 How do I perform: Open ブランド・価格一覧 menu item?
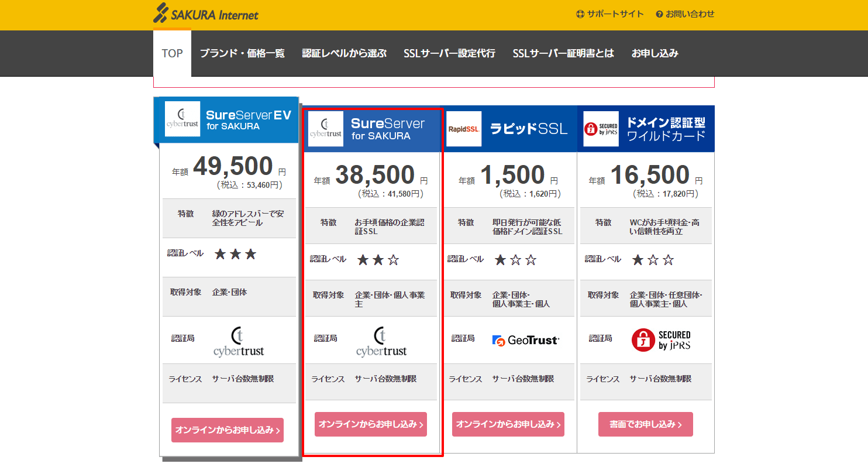click(242, 53)
